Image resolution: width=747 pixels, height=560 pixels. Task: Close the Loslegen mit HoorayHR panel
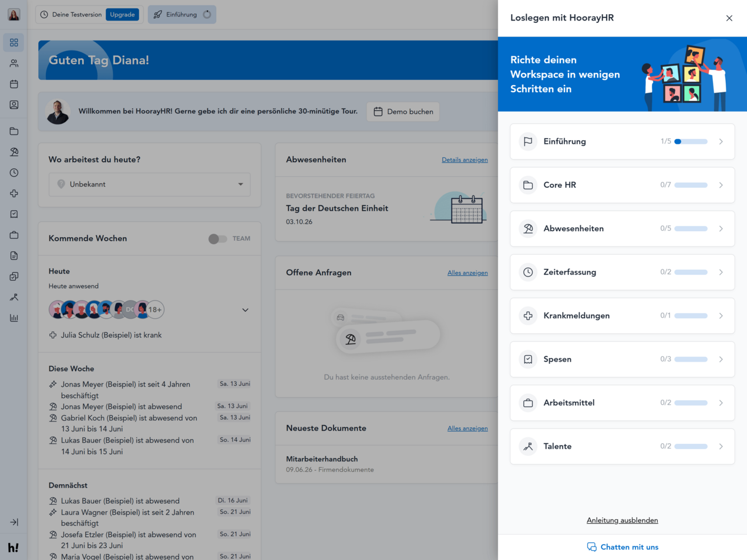pyautogui.click(x=729, y=18)
